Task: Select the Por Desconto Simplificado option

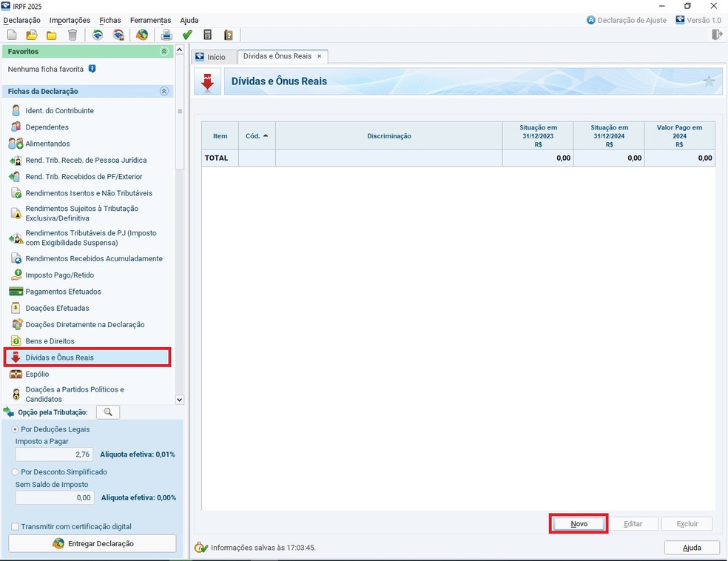Action: pyautogui.click(x=16, y=471)
